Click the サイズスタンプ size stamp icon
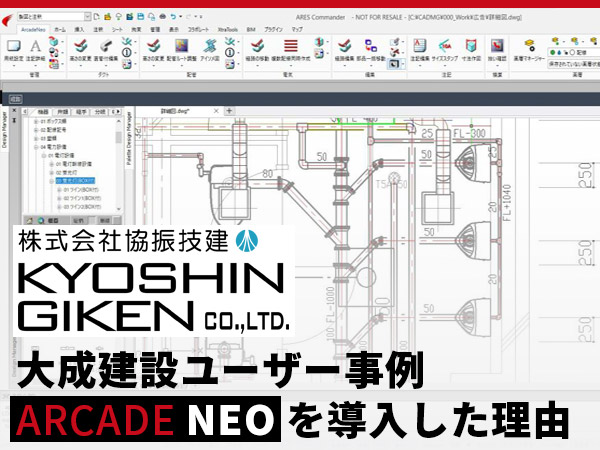Viewport: 600px width, 450px height. tap(445, 47)
